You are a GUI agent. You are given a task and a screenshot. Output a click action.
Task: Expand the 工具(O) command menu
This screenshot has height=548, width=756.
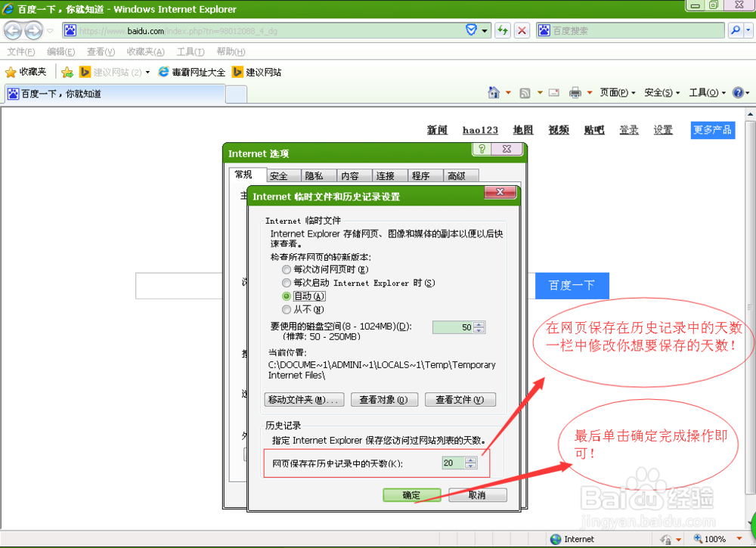[708, 92]
